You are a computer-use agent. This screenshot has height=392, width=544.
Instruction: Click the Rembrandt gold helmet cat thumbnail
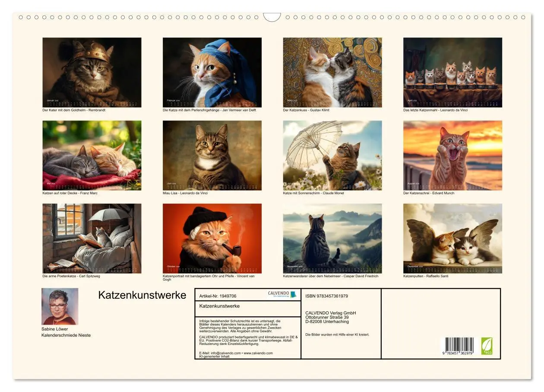tap(92, 72)
